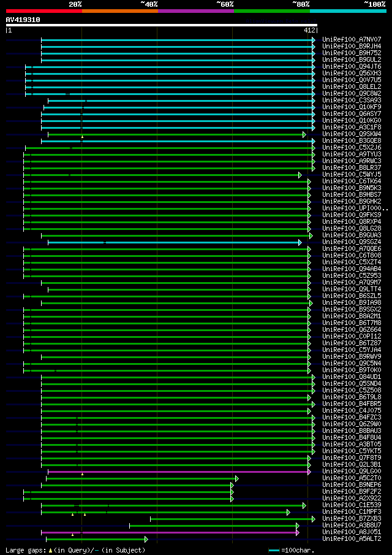Click label UniRef100_B9T0K0
This screenshot has height=555, width=392.
(x=352, y=370)
